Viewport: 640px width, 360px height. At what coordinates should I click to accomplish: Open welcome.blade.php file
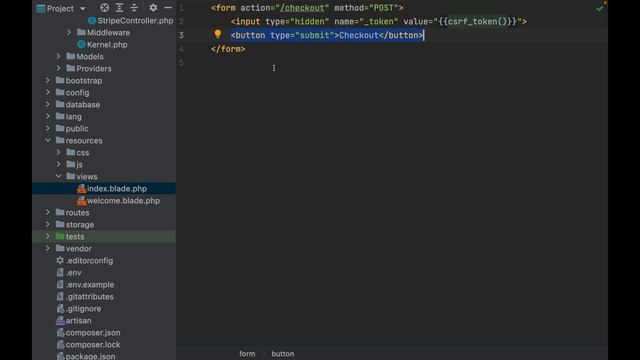coord(123,200)
